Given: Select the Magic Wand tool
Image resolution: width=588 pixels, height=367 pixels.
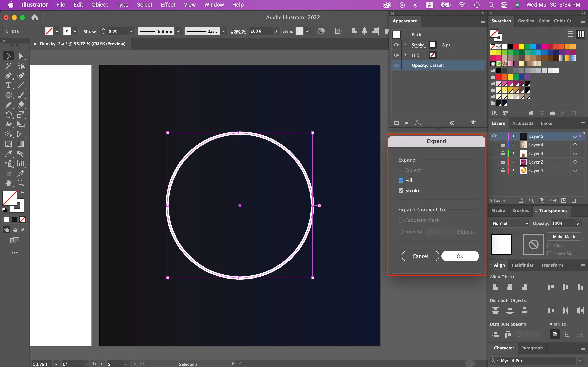Looking at the screenshot, I should (8, 66).
